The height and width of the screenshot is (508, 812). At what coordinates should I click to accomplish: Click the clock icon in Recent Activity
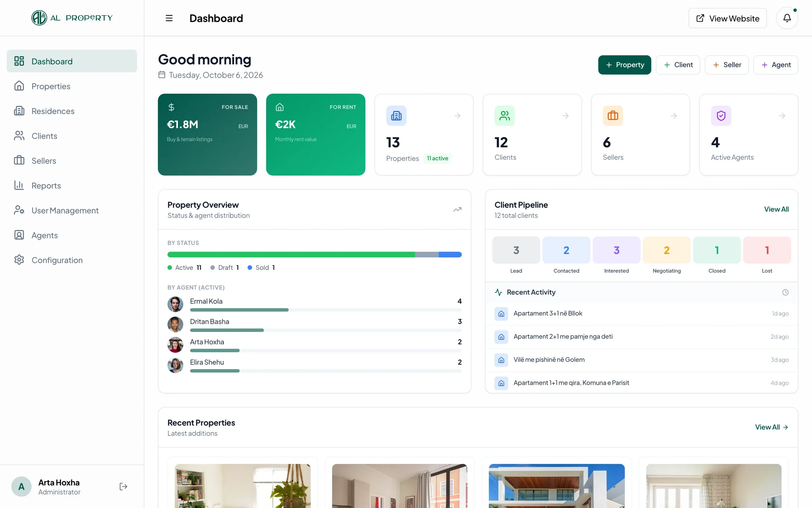[785, 292]
